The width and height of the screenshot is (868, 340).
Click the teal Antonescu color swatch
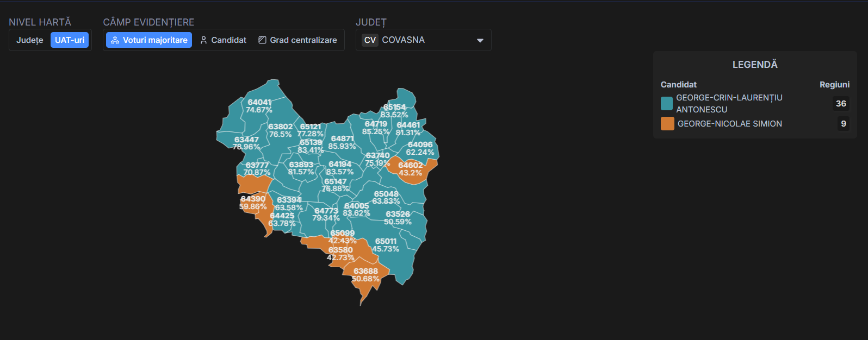[667, 104]
